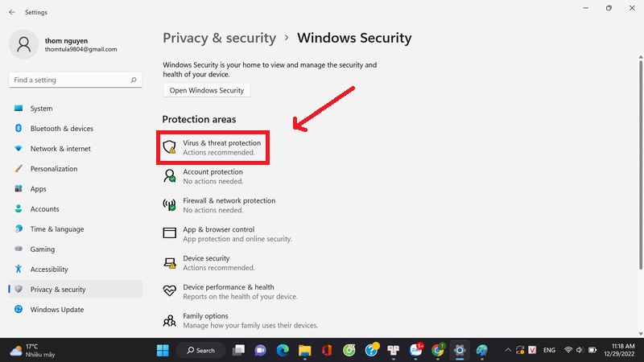Image resolution: width=644 pixels, height=362 pixels.
Task: Click the Family options icon
Action: 169,320
